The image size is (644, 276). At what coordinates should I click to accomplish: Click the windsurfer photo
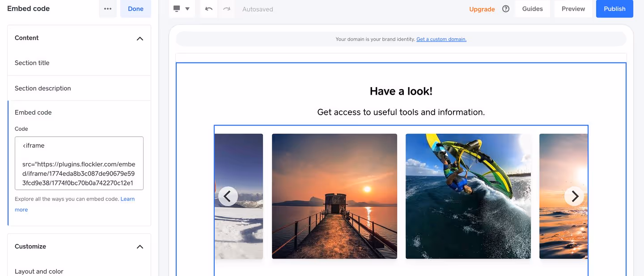468,196
